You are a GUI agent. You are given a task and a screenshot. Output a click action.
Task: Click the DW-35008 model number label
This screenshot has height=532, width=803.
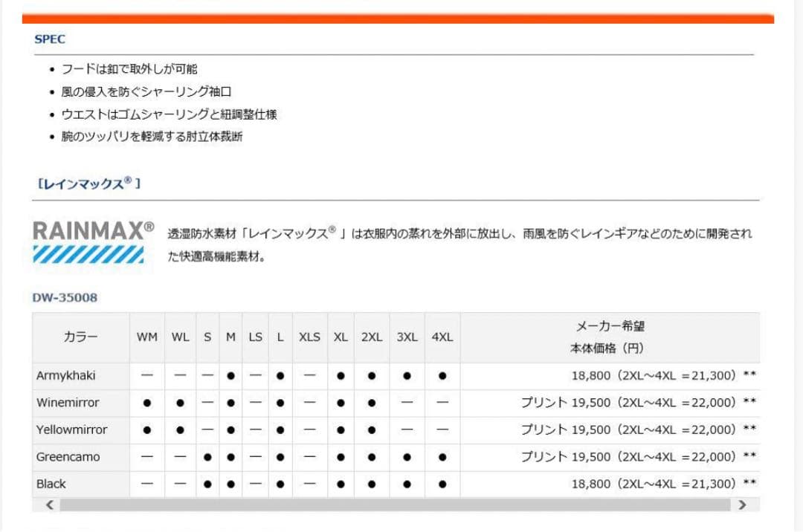tap(65, 297)
